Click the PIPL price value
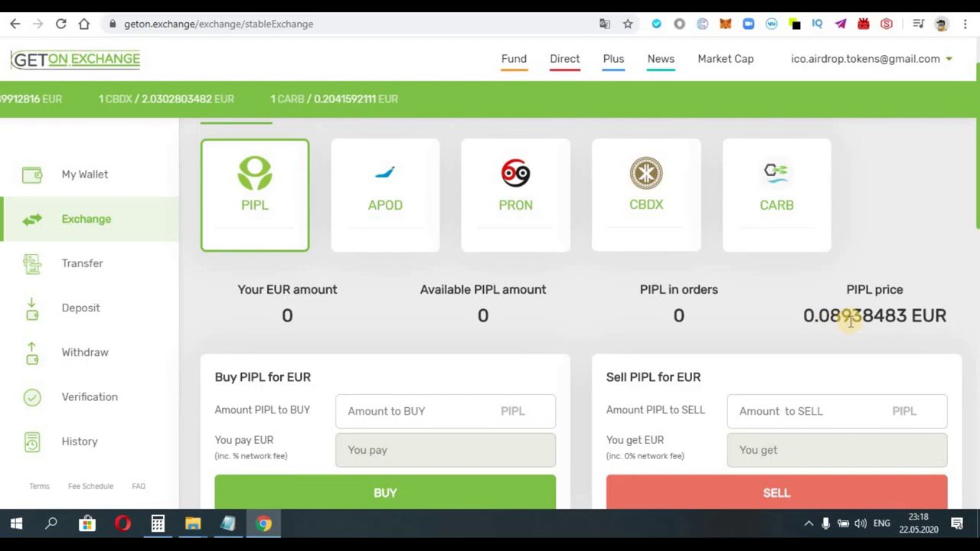This screenshot has width=980, height=551. (874, 315)
